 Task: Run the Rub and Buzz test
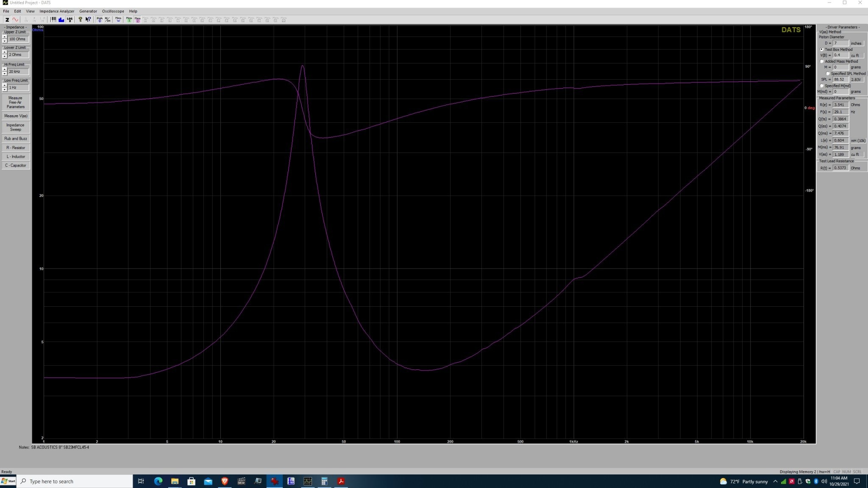(16, 139)
